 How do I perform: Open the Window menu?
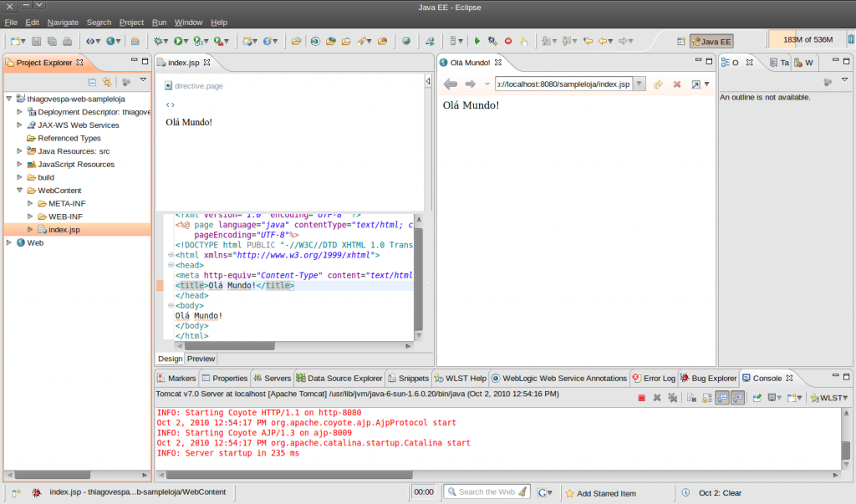(187, 23)
